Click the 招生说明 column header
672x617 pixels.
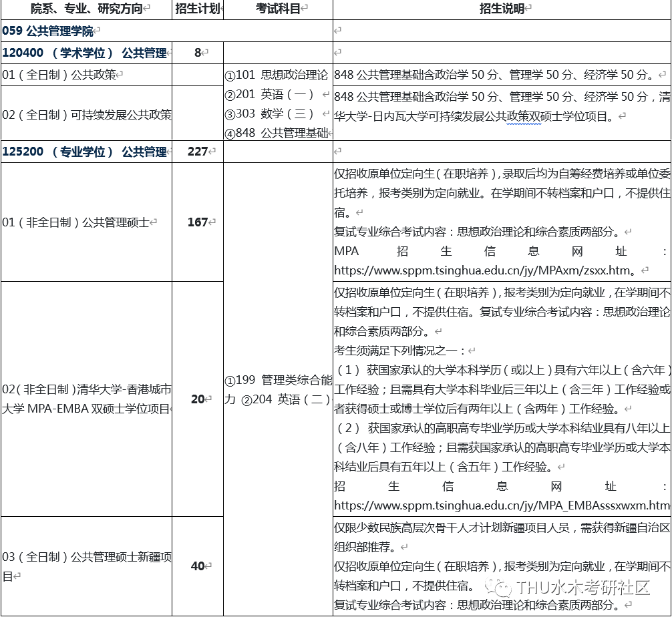click(x=502, y=9)
